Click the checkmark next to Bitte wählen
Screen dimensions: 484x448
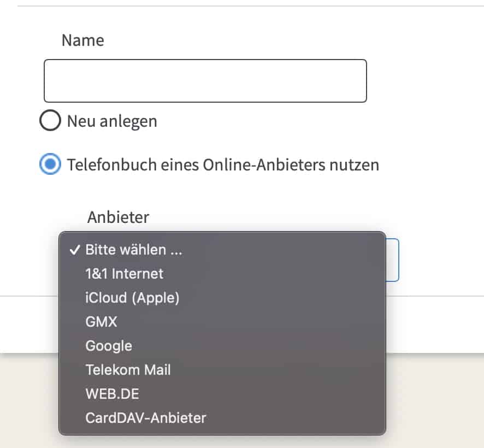[75, 250]
